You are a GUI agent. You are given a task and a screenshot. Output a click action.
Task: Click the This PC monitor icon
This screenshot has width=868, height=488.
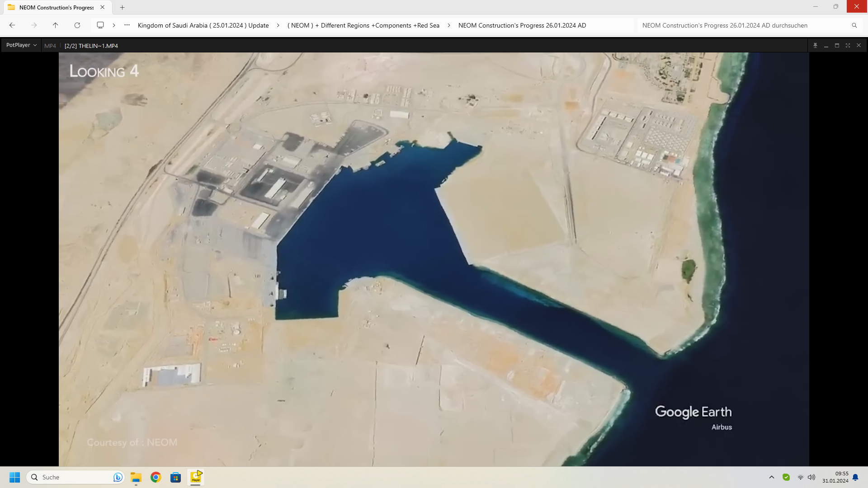[100, 25]
